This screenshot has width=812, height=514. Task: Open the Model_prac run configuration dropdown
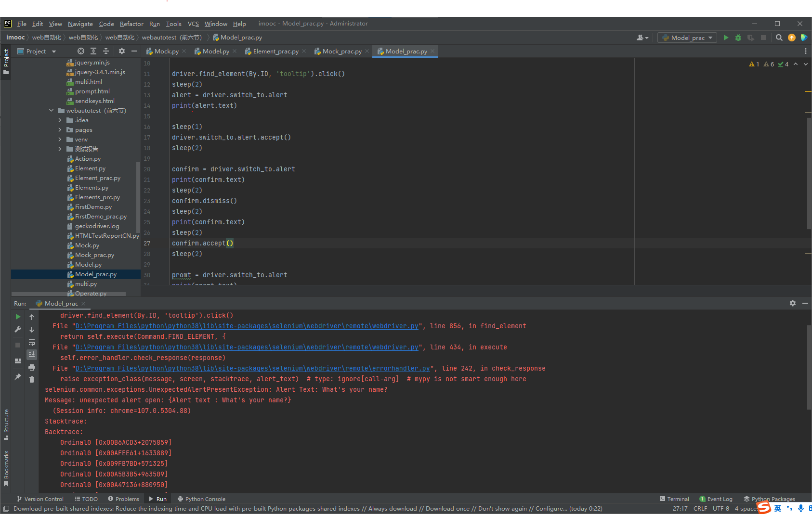click(687, 38)
